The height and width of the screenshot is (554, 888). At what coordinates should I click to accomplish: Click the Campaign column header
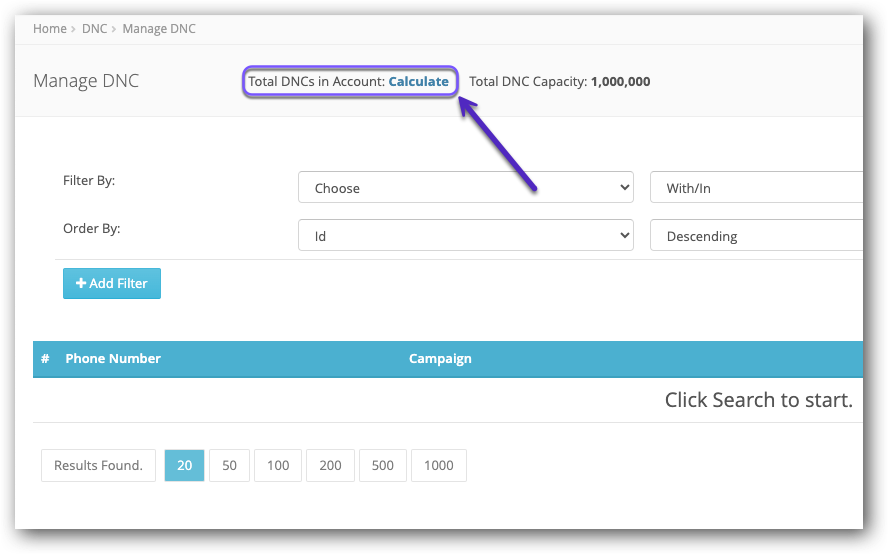pyautogui.click(x=440, y=359)
